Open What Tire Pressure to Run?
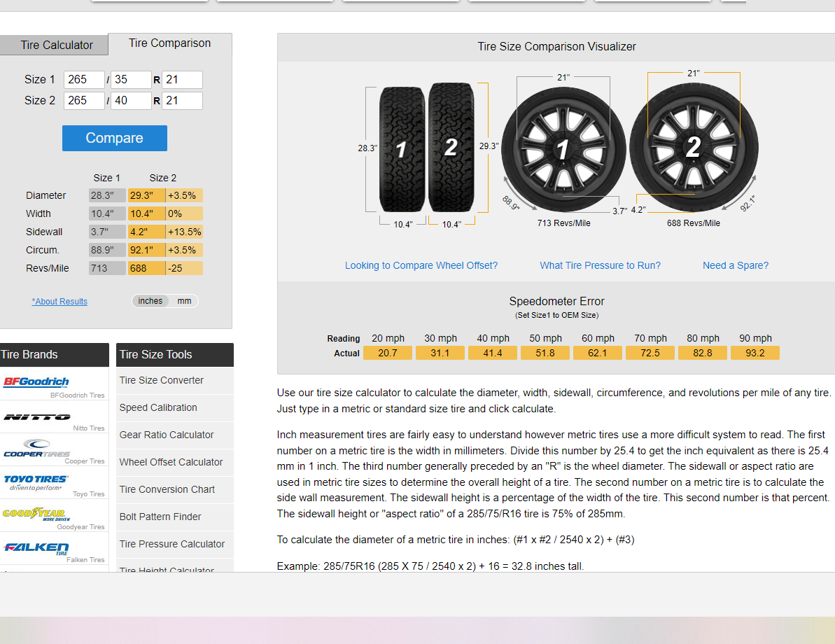Screen dimensions: 835x644 600,265
